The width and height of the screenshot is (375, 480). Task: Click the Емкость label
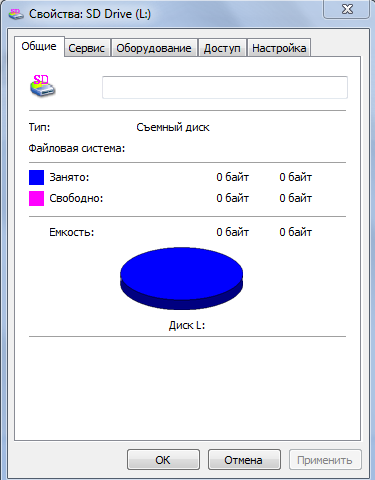pyautogui.click(x=72, y=232)
